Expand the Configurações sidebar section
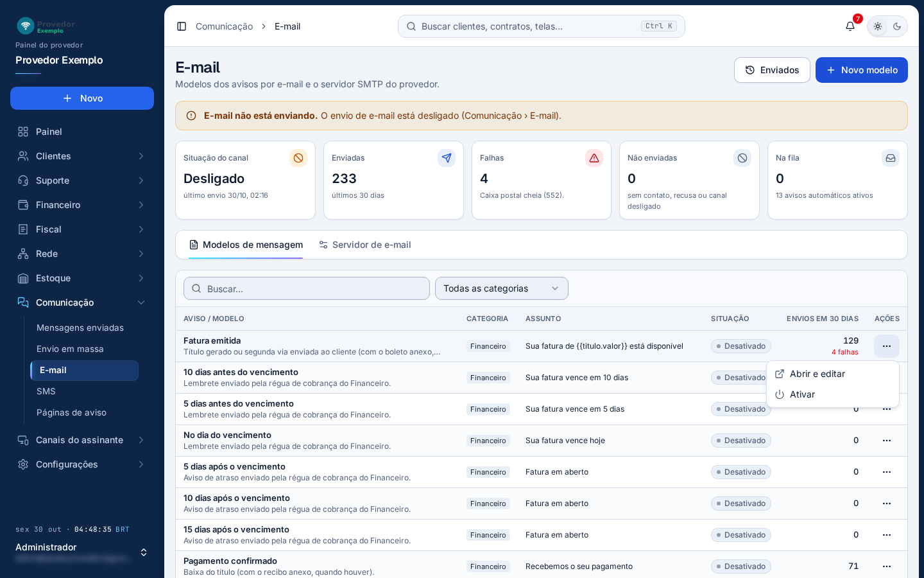Screen dimensions: 924x578 (82, 464)
